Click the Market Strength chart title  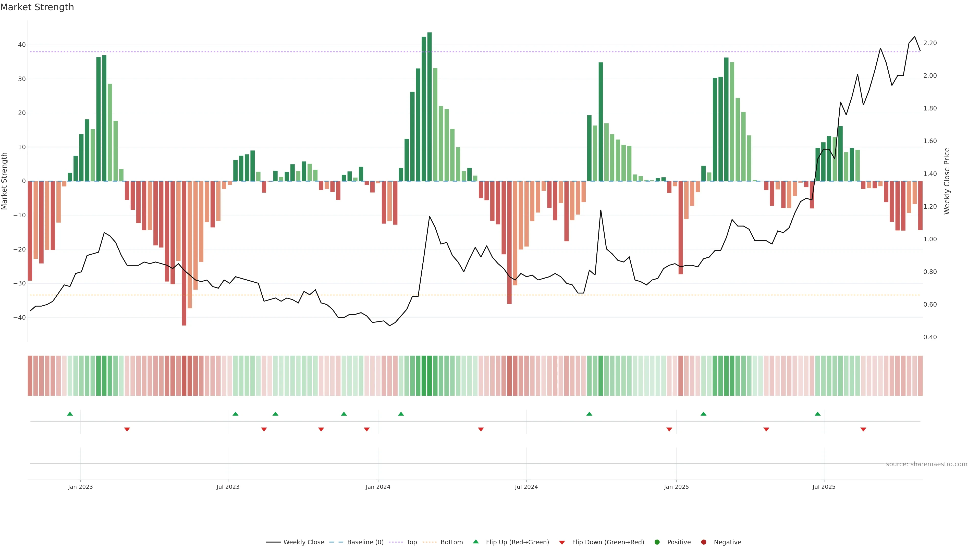[37, 7]
